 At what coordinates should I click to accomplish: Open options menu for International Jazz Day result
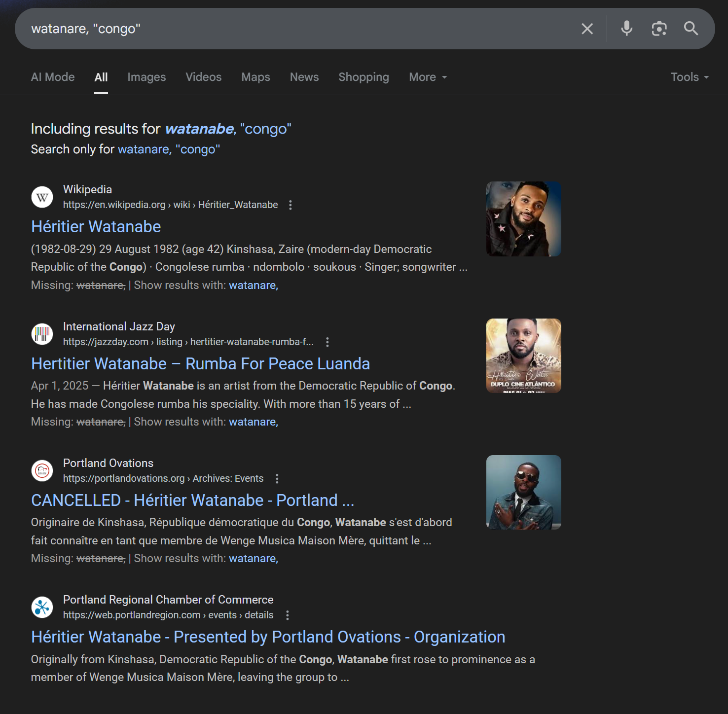click(x=328, y=342)
